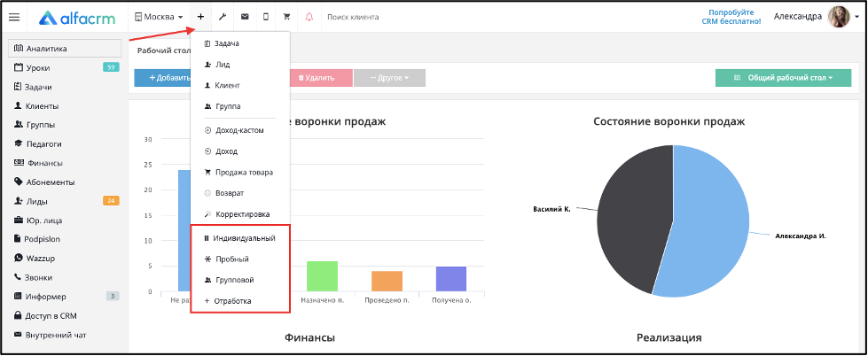This screenshot has height=356, width=868.
Task: Expand the Общий рабочий стол dropdown
Action: [783, 78]
